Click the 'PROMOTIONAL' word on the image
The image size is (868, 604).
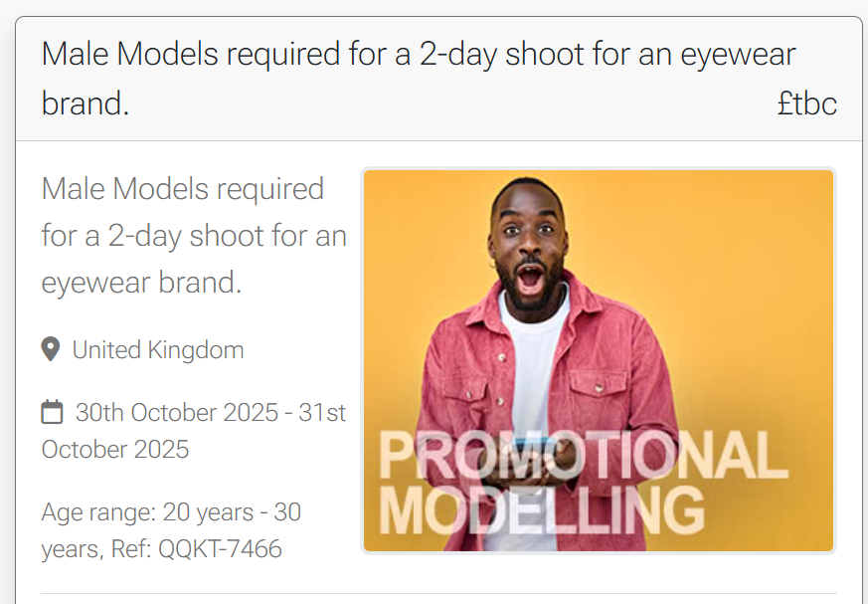(584, 456)
